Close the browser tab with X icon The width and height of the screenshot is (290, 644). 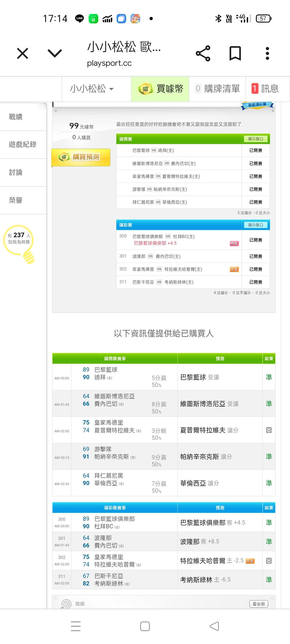23,53
